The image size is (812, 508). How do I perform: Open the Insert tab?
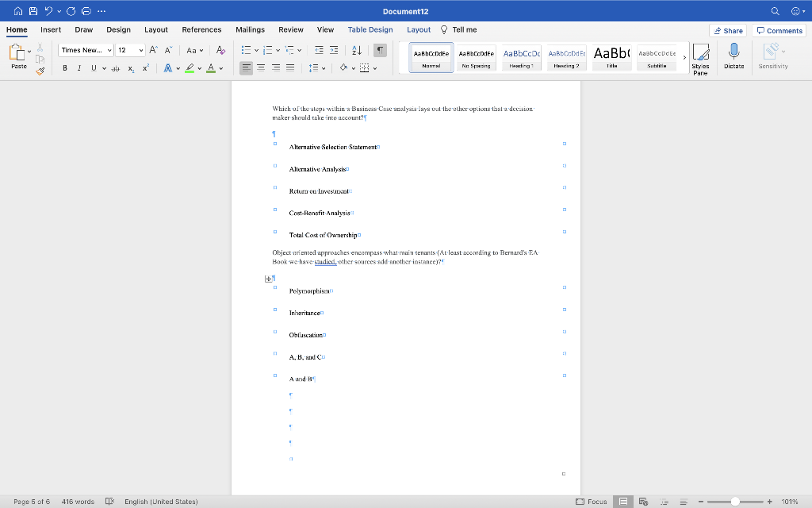[51, 29]
